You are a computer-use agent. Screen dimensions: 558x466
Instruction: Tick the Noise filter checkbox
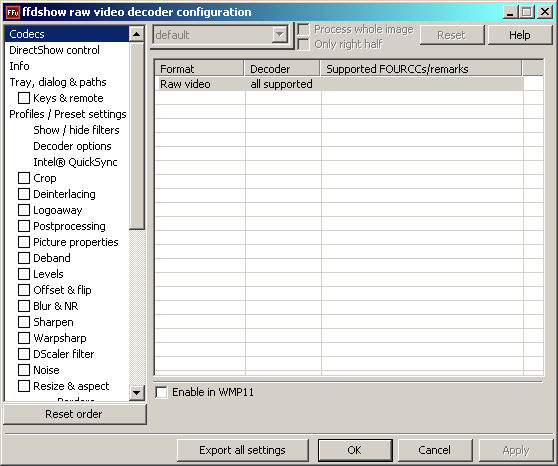click(24, 370)
